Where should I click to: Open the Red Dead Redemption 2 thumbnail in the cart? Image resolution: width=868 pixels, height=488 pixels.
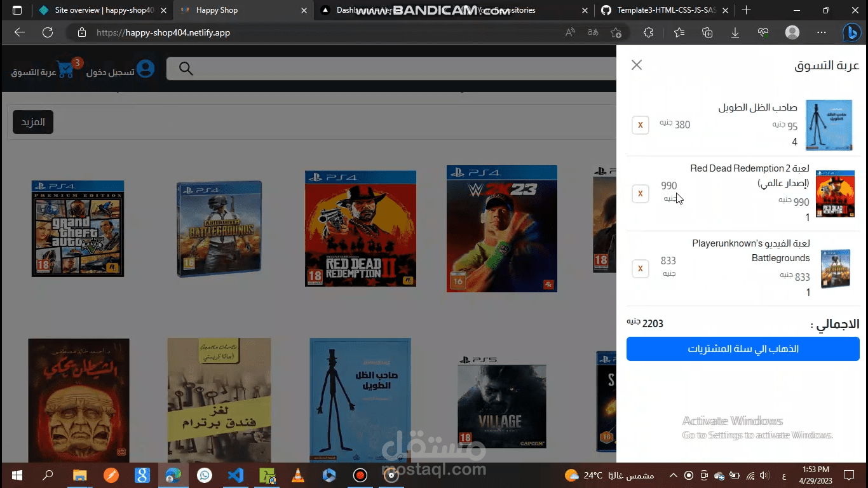click(835, 194)
